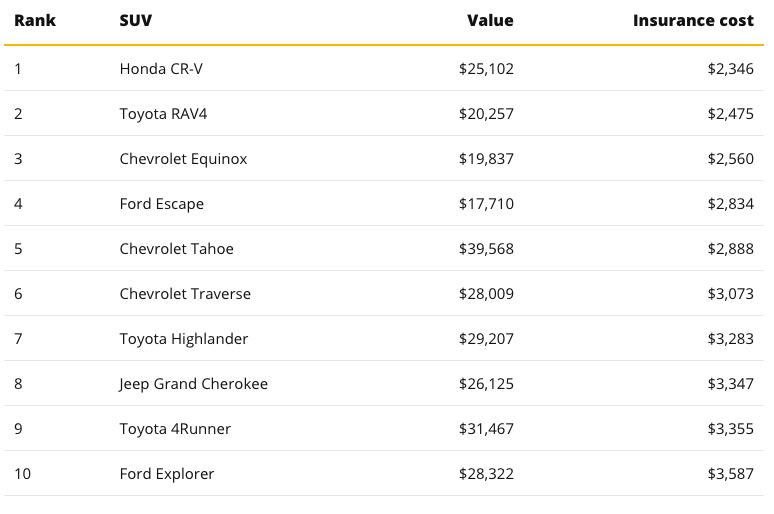Select the Toyota RAV4 cell
The image size is (774, 514).
(163, 114)
